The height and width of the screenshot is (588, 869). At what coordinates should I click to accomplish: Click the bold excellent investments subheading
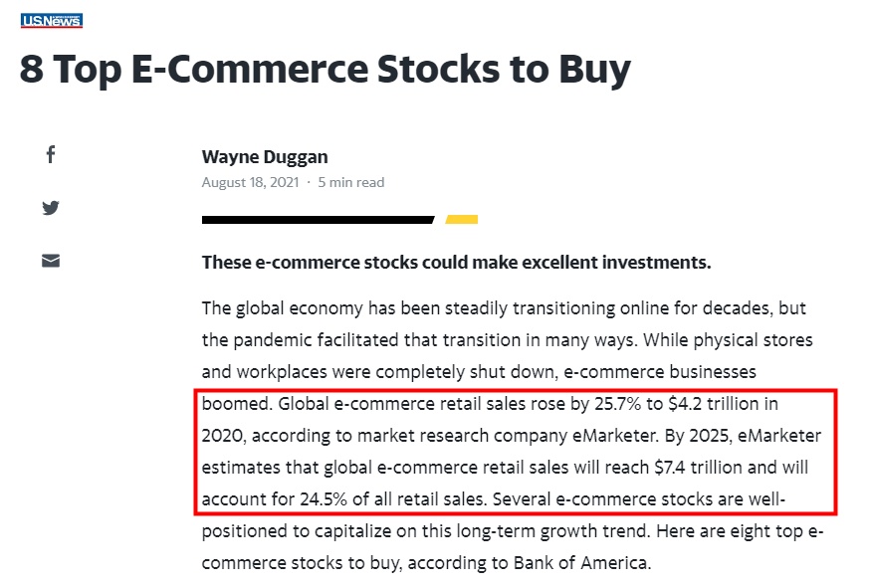[x=456, y=262]
